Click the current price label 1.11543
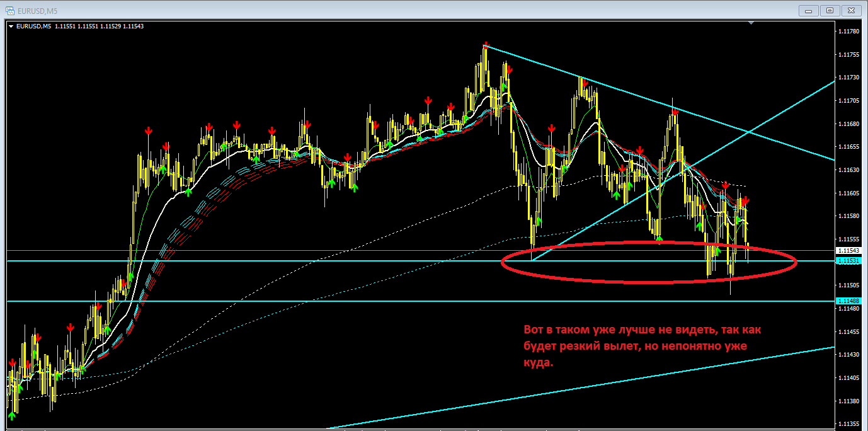The image size is (868, 431). pyautogui.click(x=849, y=251)
